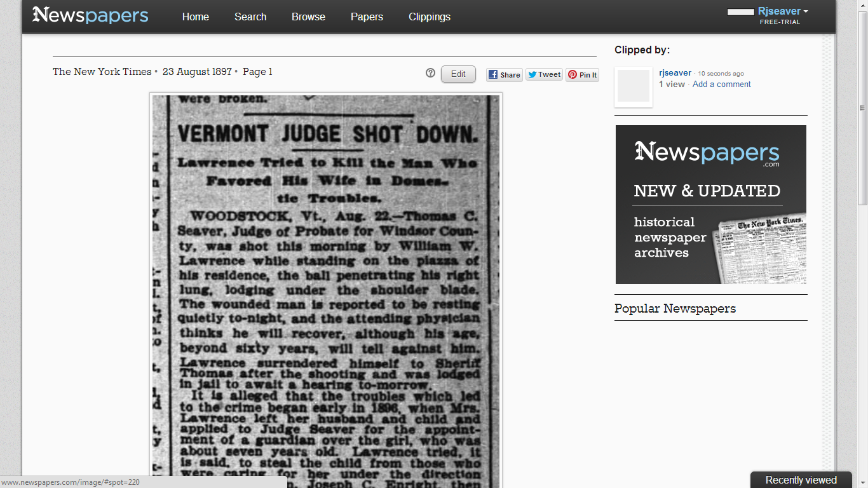Open the Recently viewed panel
This screenshot has width=868, height=488.
(801, 480)
